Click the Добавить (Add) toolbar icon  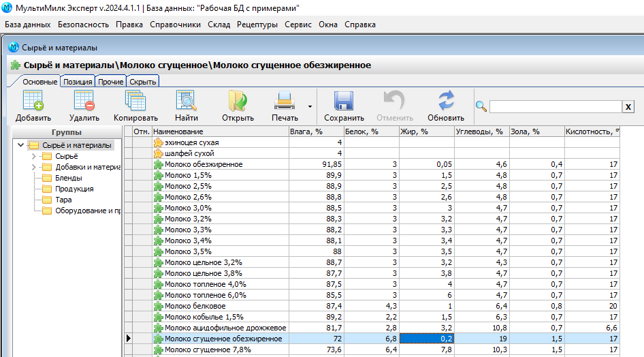point(33,101)
